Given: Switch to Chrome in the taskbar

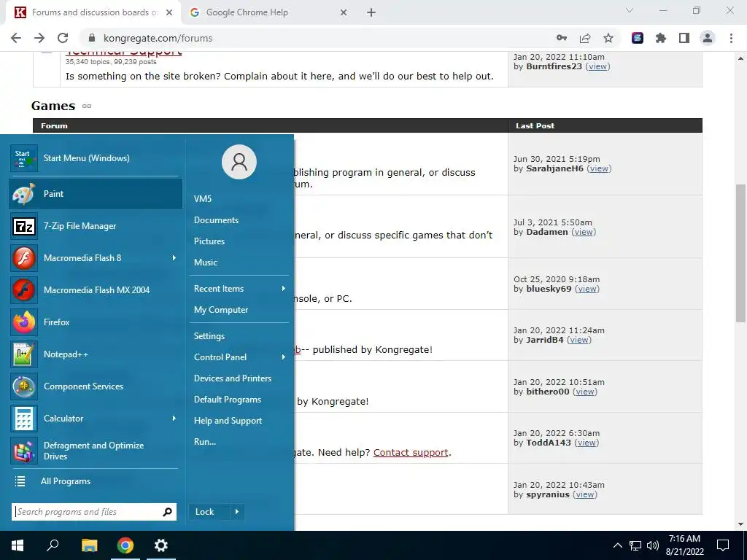Looking at the screenshot, I should pyautogui.click(x=125, y=545).
